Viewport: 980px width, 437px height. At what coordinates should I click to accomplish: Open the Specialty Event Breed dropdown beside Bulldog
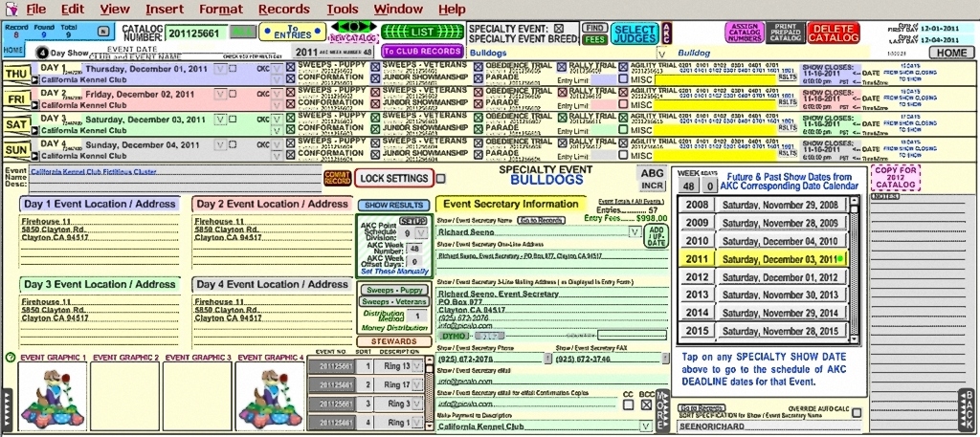tap(662, 54)
